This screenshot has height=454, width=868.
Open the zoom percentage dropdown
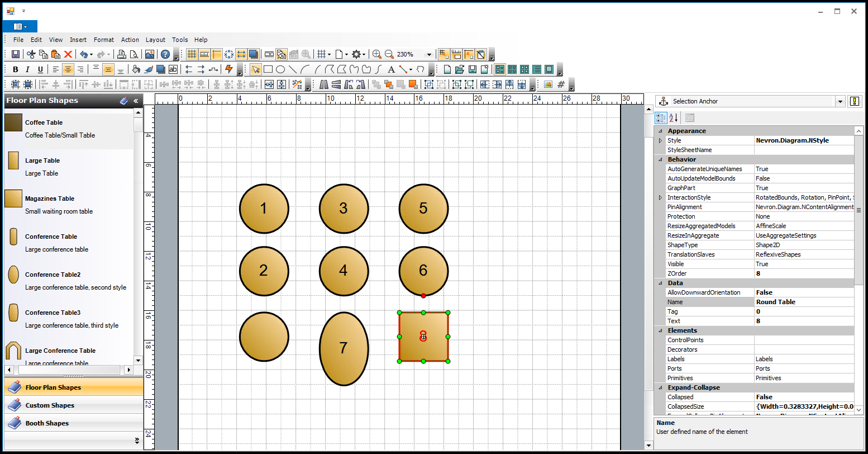pos(429,54)
